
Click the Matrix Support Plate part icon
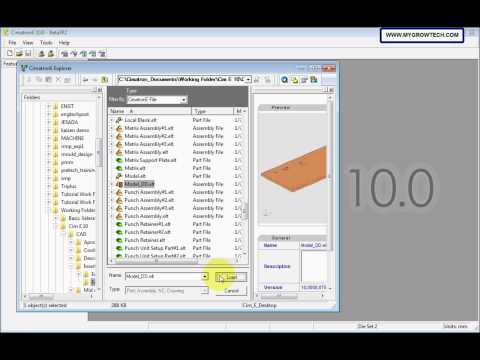point(119,160)
